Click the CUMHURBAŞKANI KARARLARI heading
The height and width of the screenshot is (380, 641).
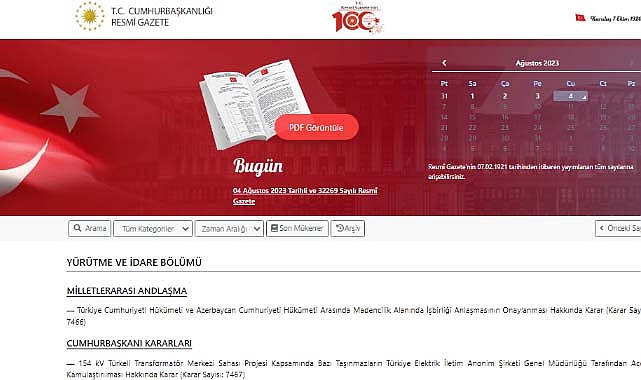point(129,343)
